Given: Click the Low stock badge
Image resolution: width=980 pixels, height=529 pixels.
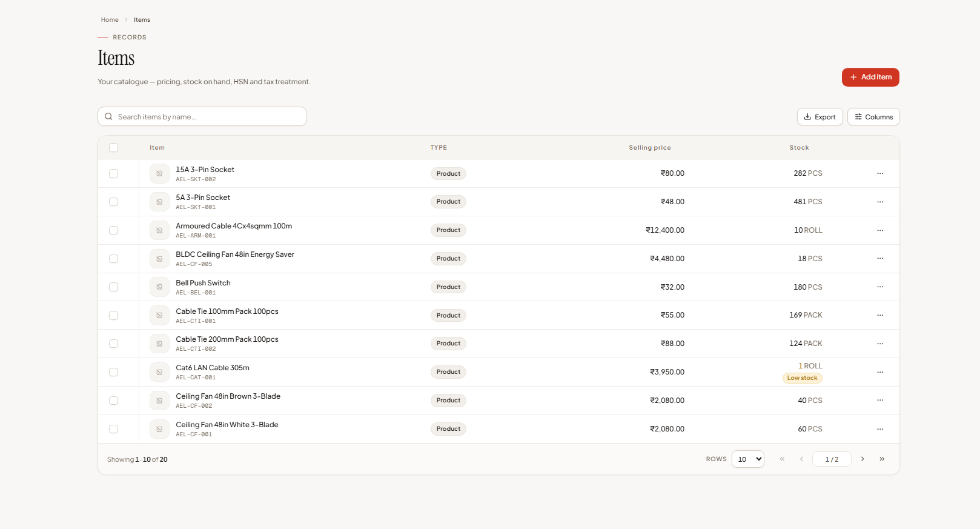Looking at the screenshot, I should pos(802,378).
